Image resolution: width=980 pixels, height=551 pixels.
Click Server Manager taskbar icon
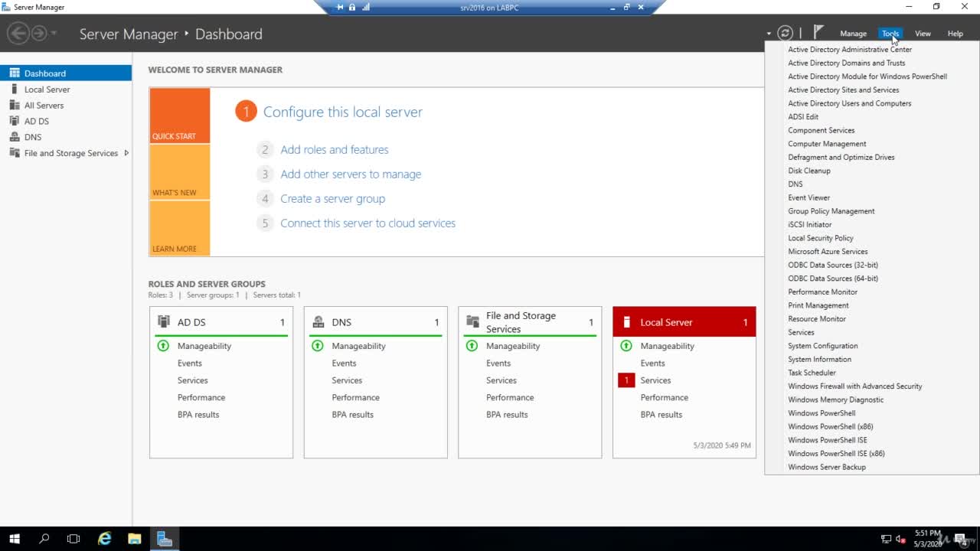[164, 539]
